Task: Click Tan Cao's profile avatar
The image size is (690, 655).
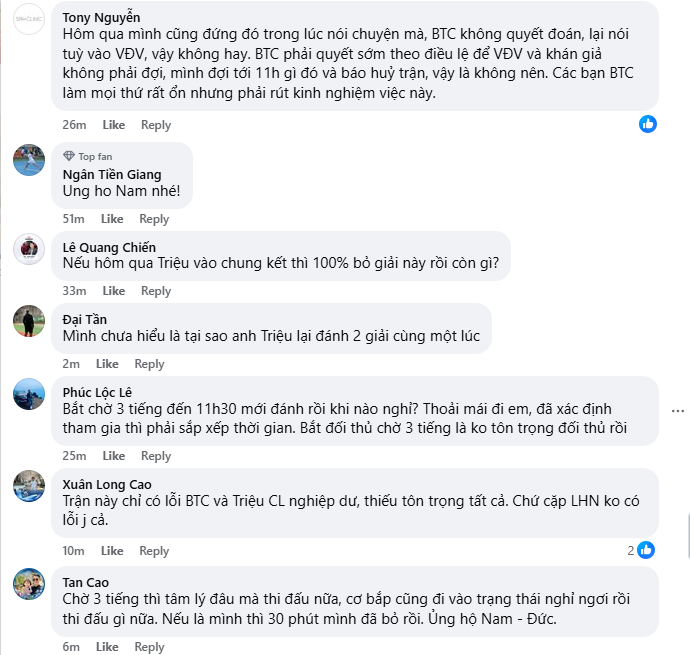Action: [x=29, y=584]
